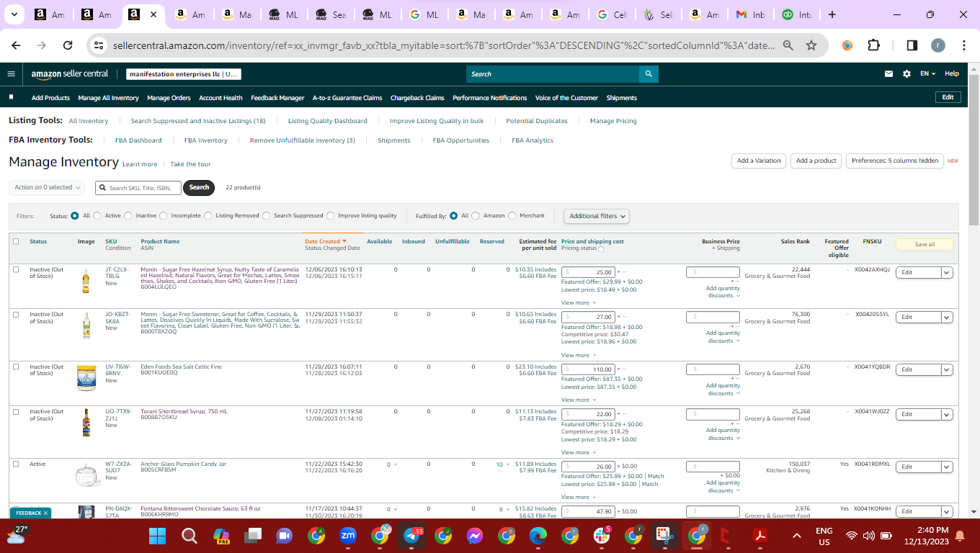Open the Seller Central hamburger menu
The height and width of the screenshot is (553, 980).
click(x=11, y=73)
